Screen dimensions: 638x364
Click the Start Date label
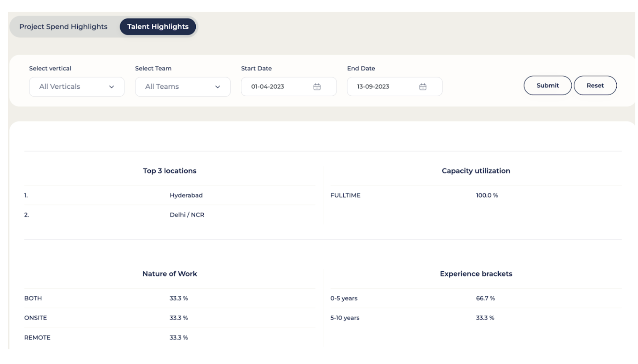256,68
